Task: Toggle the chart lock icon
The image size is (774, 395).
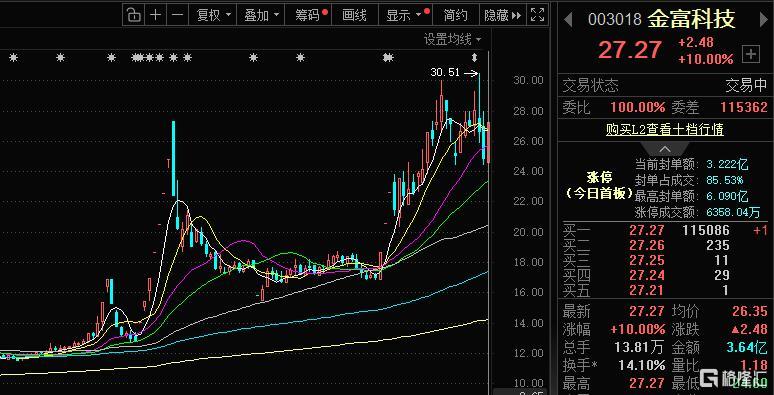Action: pyautogui.click(x=133, y=15)
